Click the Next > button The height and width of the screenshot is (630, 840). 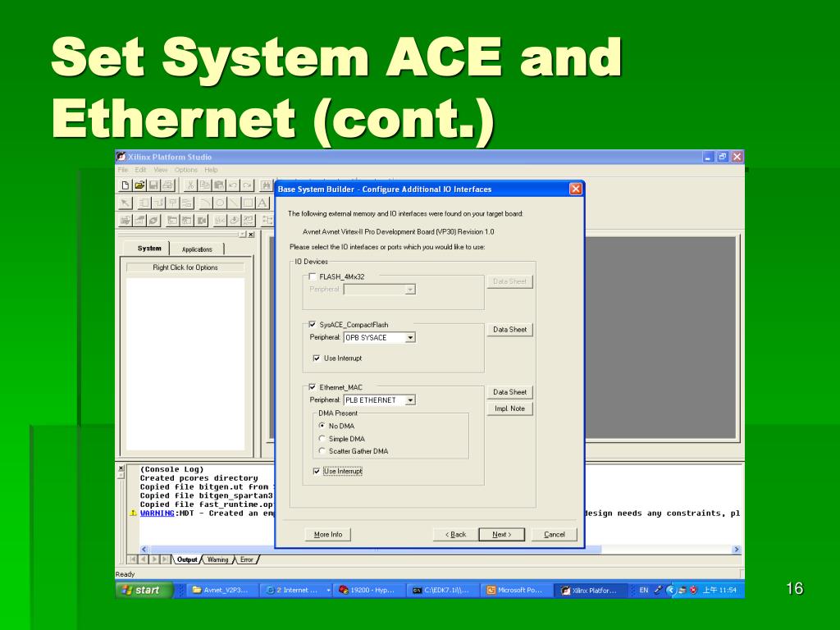pos(501,534)
